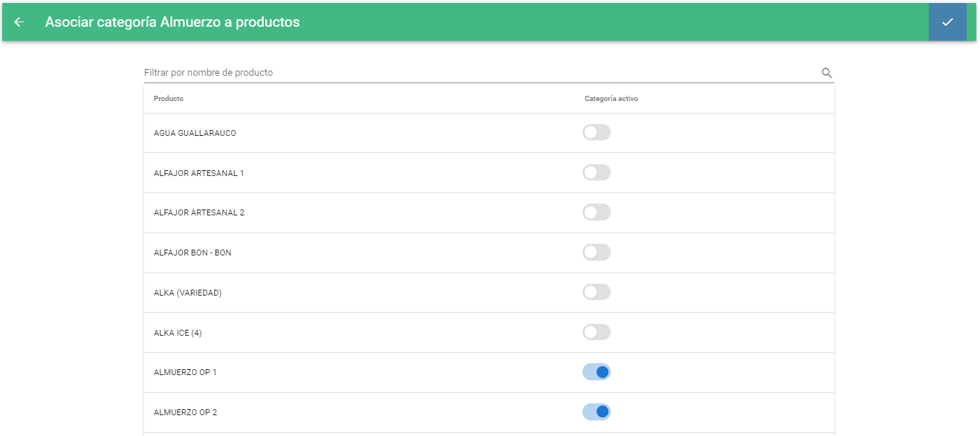Confirm with the checkmark icon

[947, 22]
